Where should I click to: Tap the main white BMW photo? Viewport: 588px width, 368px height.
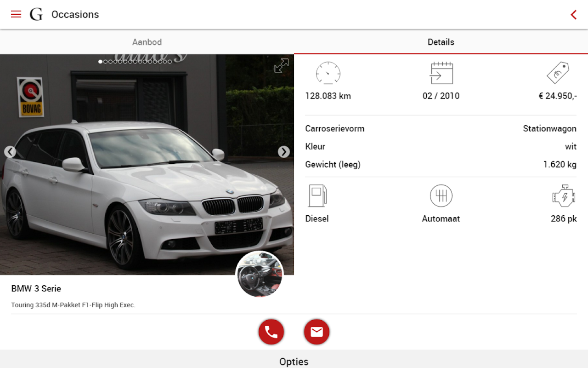[x=147, y=165]
